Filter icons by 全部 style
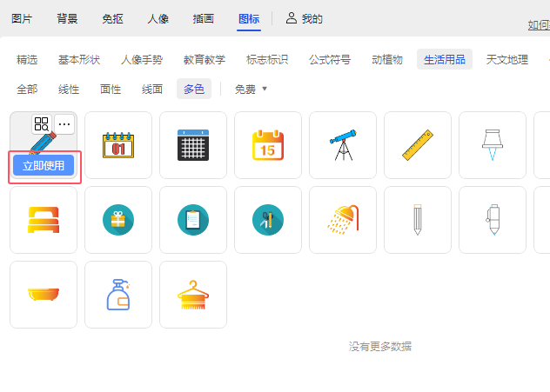 point(27,89)
